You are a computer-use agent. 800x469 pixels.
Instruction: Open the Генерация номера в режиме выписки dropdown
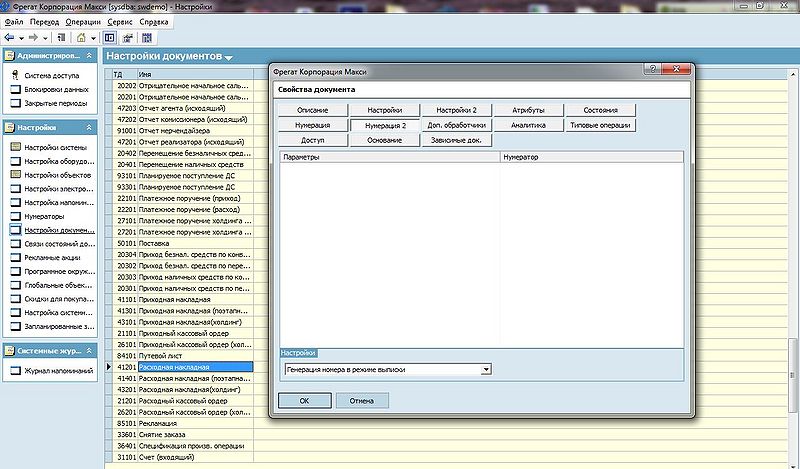coord(486,369)
